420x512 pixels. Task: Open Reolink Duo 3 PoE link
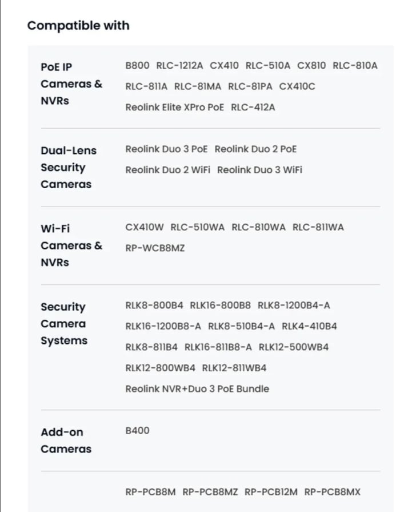[167, 149]
